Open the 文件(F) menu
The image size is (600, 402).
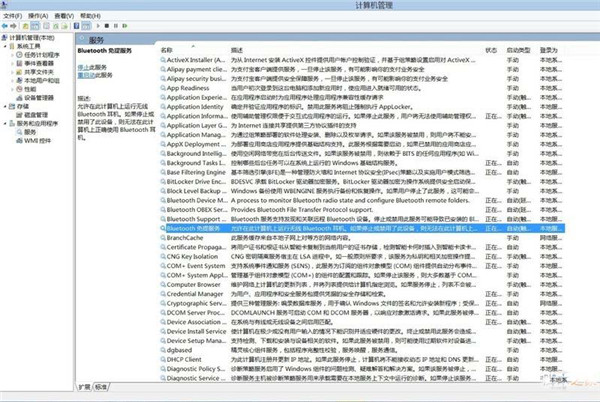tap(12, 16)
